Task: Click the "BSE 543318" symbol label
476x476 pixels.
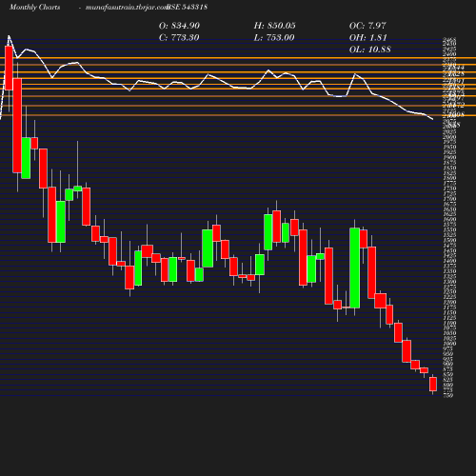Action: coord(188,7)
